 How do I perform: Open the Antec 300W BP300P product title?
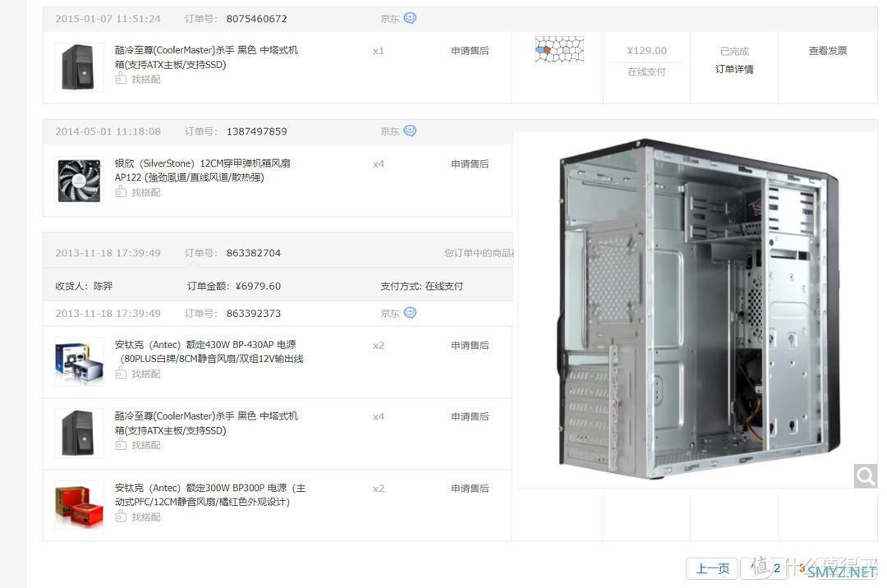coord(210,494)
